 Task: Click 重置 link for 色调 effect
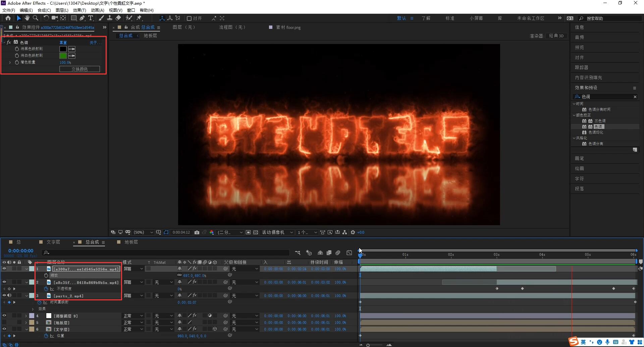[63, 43]
